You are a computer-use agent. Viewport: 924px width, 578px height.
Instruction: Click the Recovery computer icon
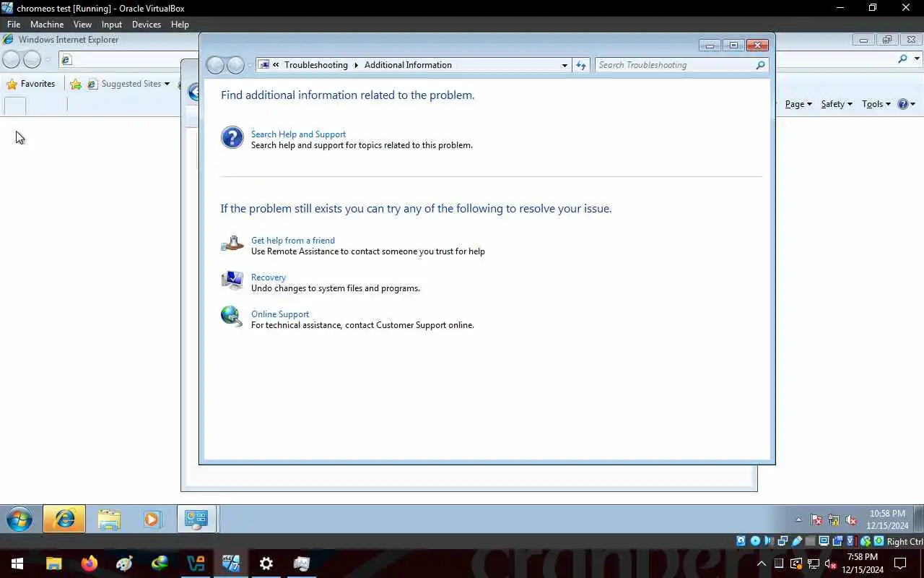click(232, 280)
